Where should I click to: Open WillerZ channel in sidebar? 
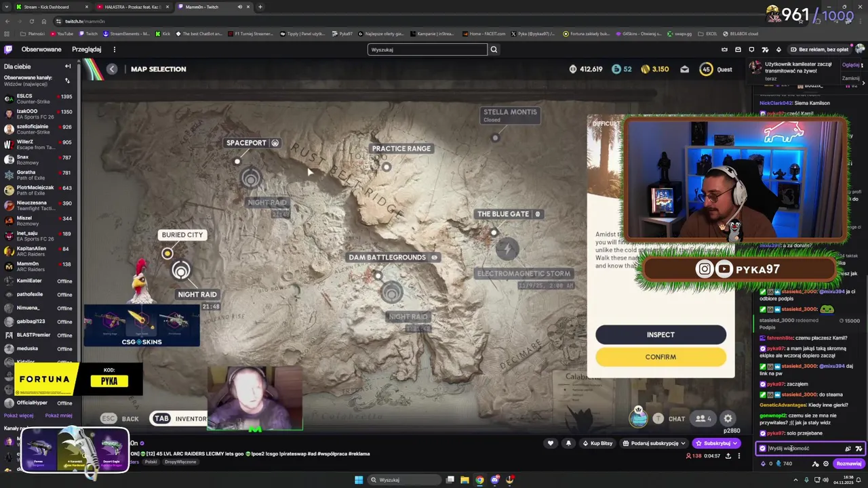(x=39, y=144)
